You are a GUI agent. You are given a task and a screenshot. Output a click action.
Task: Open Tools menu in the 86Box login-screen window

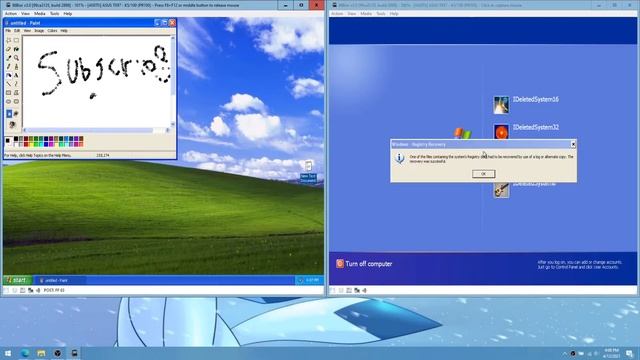point(381,13)
